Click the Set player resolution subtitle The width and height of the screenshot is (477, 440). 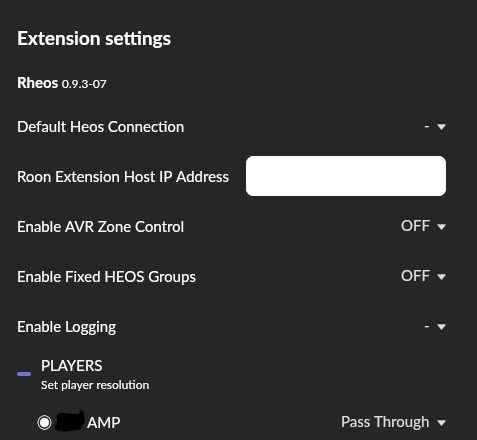pyautogui.click(x=95, y=385)
